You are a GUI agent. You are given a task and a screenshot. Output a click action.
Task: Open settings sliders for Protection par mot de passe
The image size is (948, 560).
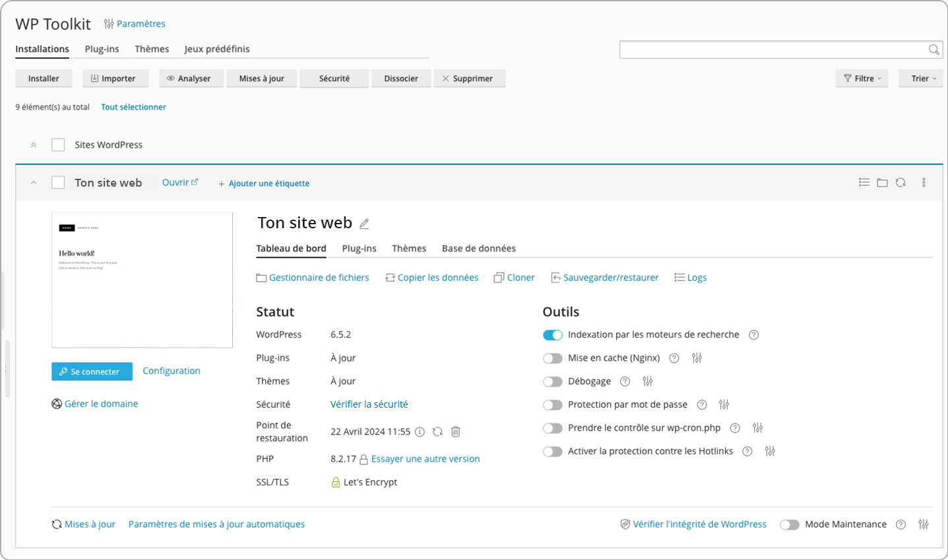[724, 405]
